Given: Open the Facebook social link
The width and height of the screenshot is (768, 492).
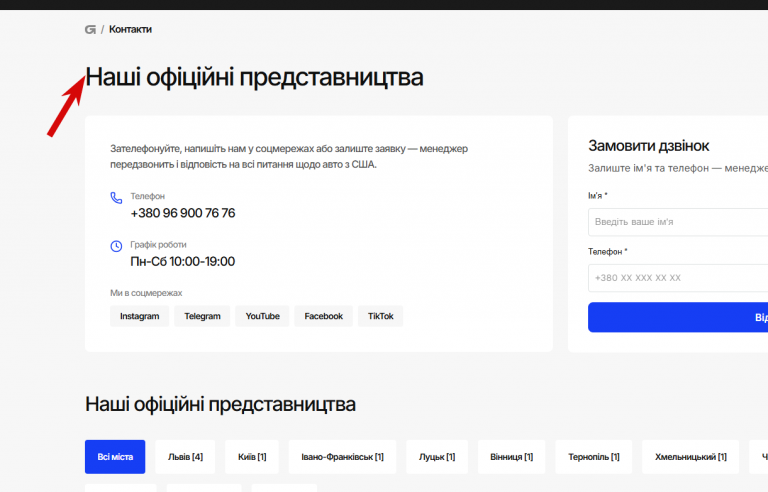Looking at the screenshot, I should [x=323, y=316].
